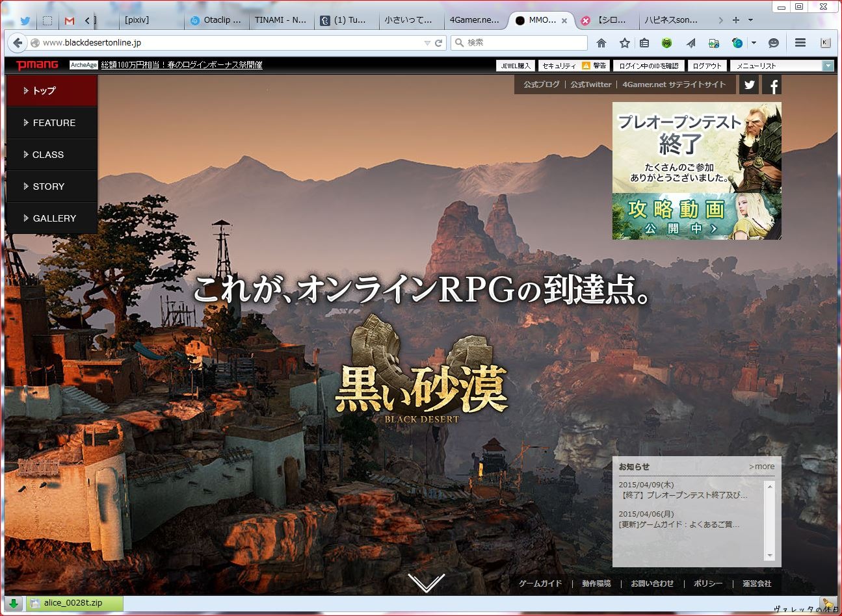The image size is (842, 616).
Task: Open 4Gamer.net サテライトサイト link
Action: point(674,84)
